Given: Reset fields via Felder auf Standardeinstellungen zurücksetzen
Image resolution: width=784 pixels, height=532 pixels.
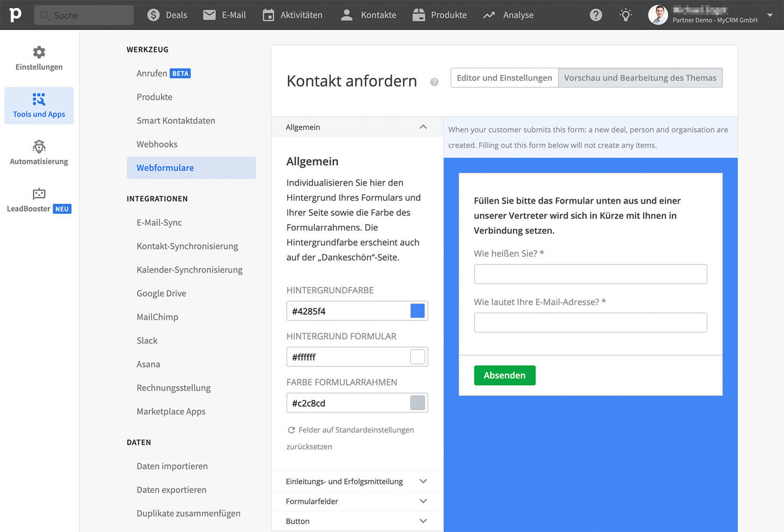Looking at the screenshot, I should [x=350, y=430].
